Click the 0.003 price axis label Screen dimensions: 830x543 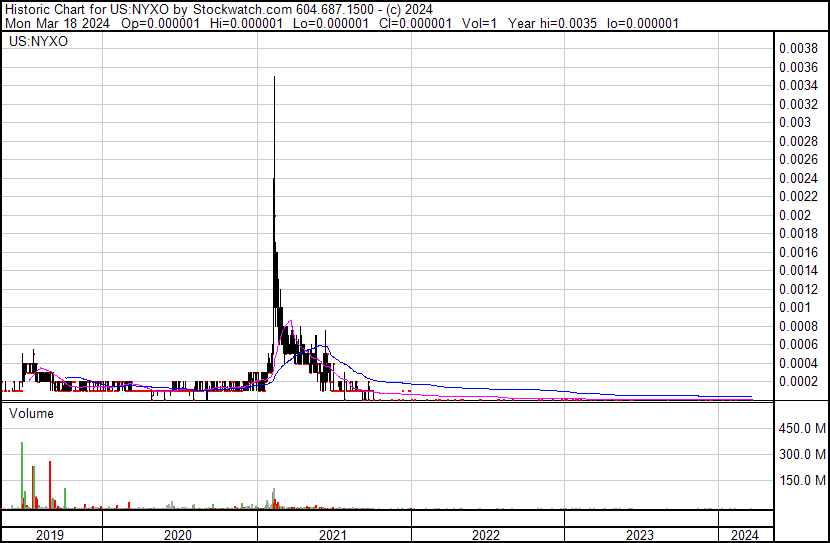pos(795,122)
